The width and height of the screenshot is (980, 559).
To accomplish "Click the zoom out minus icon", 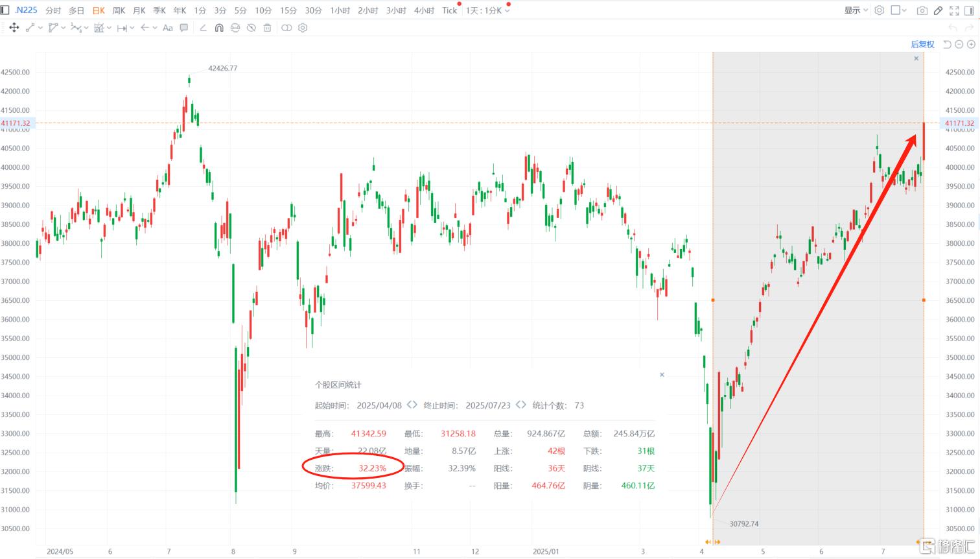I will click(x=959, y=44).
